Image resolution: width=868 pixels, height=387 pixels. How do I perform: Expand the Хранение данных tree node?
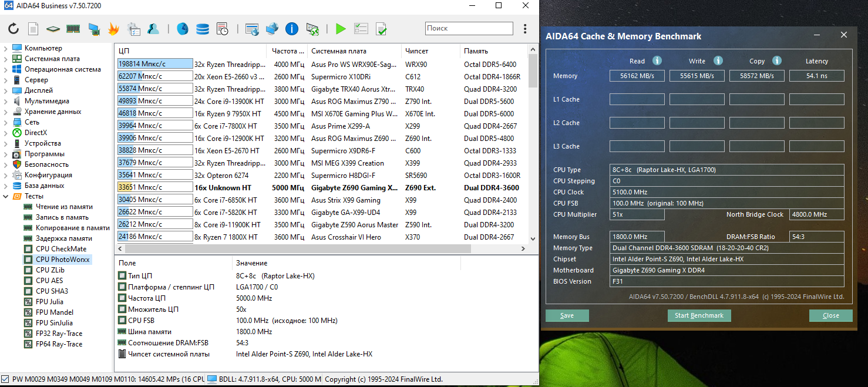tap(6, 112)
